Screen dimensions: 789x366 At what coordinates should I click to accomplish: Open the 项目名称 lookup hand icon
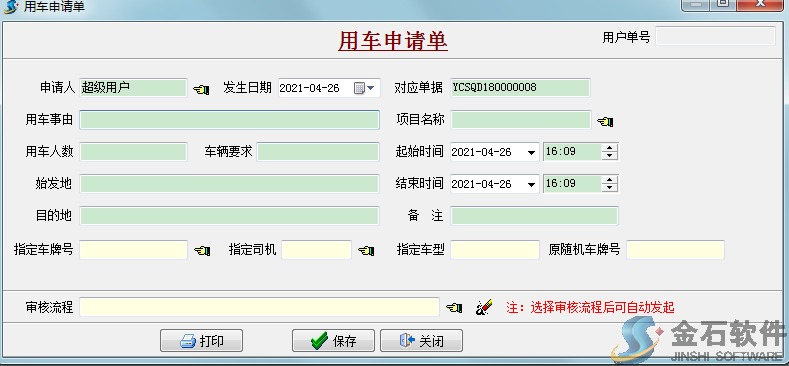pos(605,121)
